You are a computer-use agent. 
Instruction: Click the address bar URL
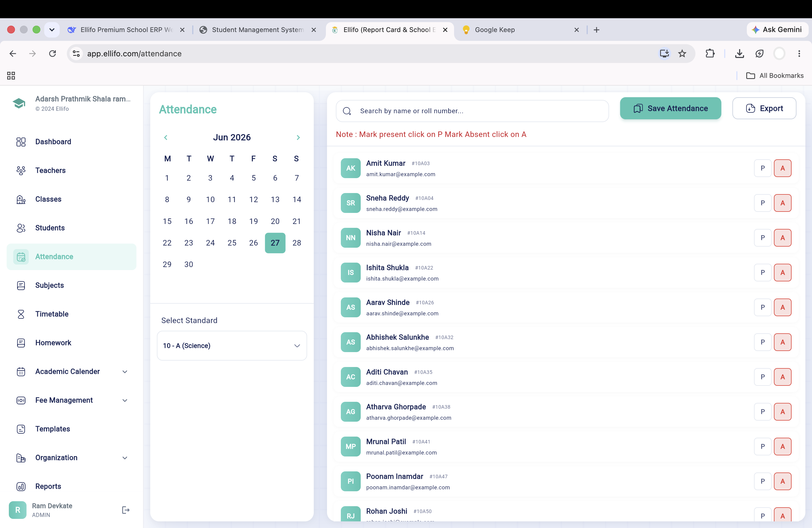tap(134, 54)
